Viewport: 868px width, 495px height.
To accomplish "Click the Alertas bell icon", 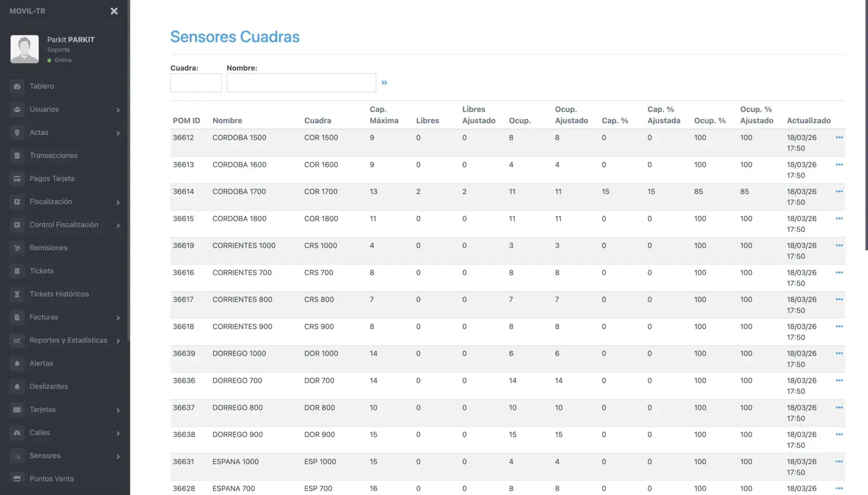I will [x=17, y=363].
